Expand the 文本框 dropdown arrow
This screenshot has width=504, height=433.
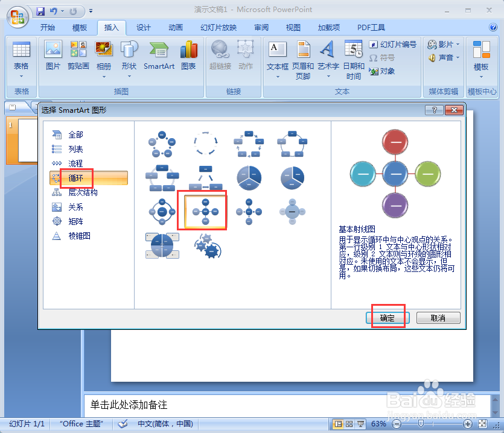(278, 77)
